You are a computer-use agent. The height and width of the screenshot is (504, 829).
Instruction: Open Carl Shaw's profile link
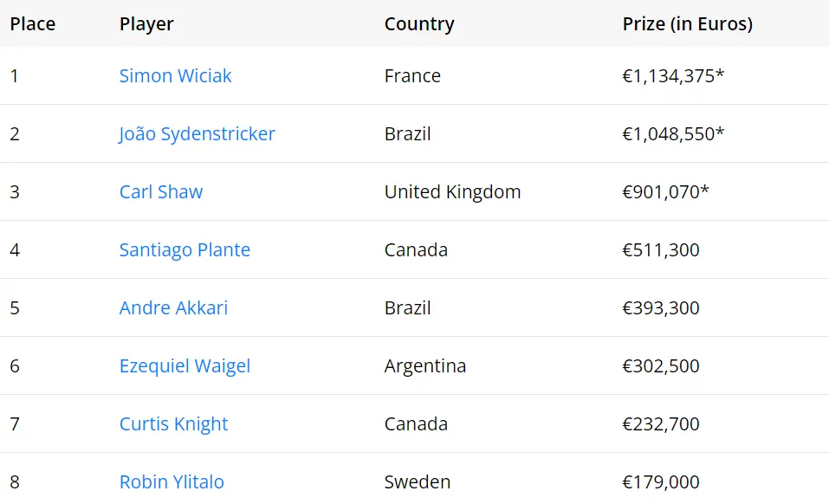coord(161,192)
